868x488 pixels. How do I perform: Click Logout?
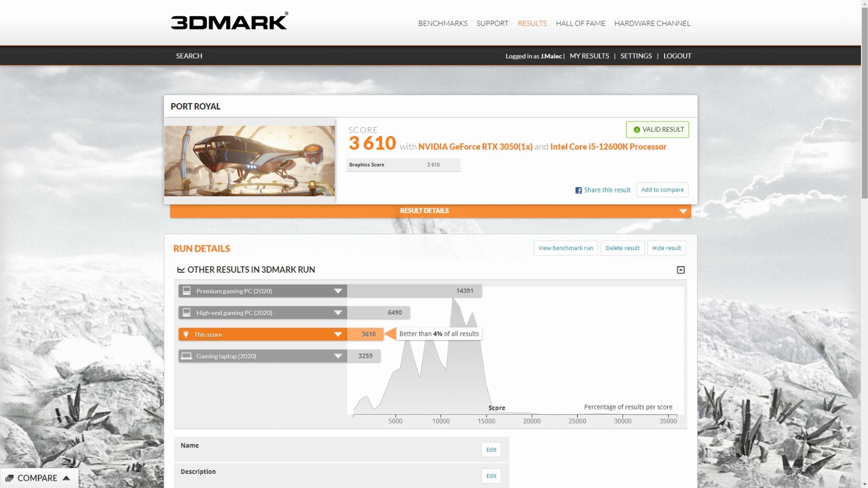(x=677, y=56)
